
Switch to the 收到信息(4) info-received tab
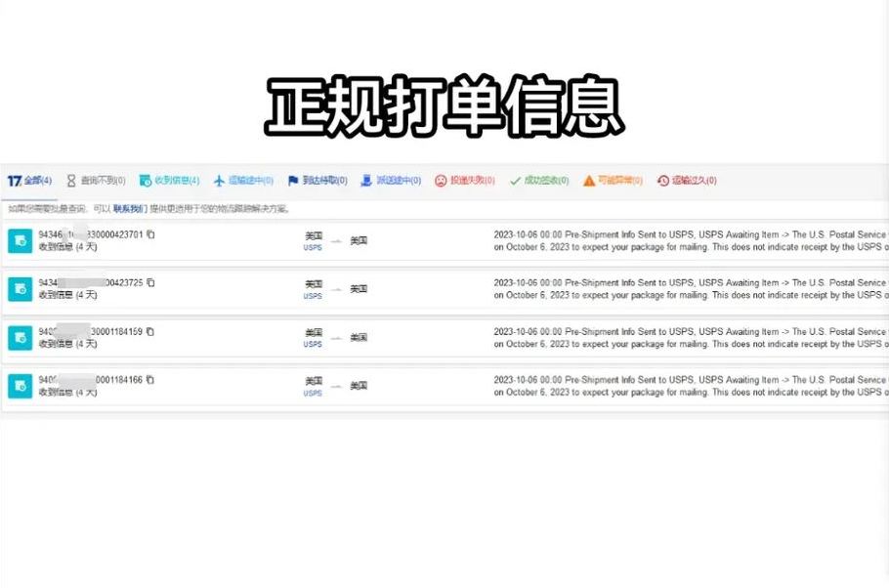170,181
